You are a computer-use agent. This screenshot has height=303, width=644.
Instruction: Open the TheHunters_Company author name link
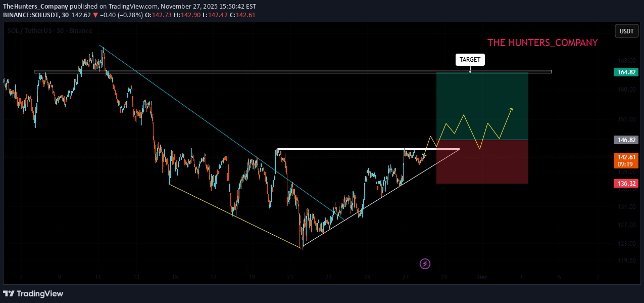pyautogui.click(x=35, y=6)
